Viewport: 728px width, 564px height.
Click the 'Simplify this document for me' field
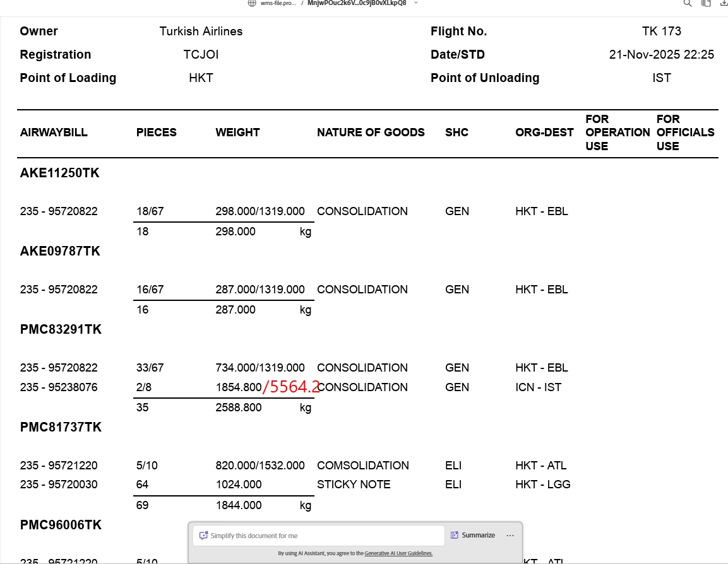coord(322,536)
